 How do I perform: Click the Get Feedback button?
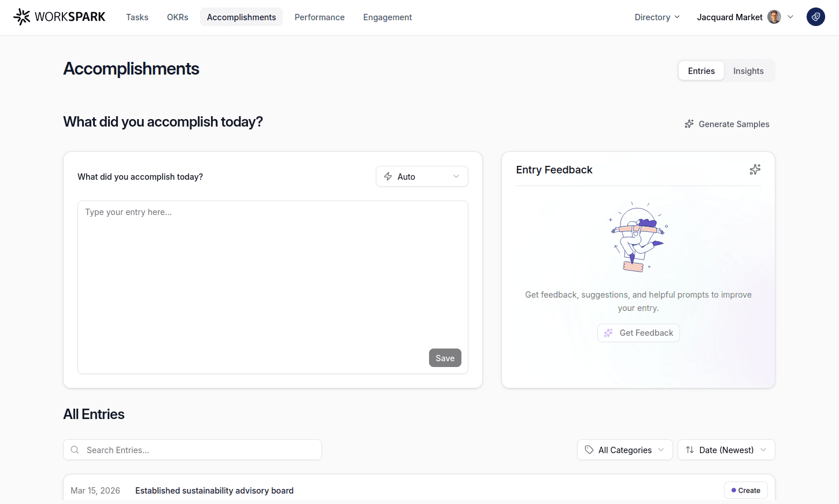(638, 333)
